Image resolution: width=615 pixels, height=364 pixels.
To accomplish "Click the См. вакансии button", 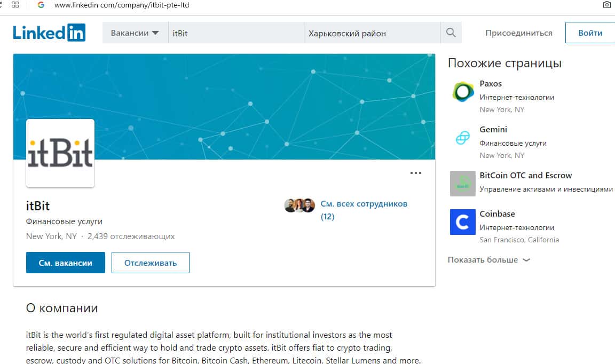I will tap(66, 263).
